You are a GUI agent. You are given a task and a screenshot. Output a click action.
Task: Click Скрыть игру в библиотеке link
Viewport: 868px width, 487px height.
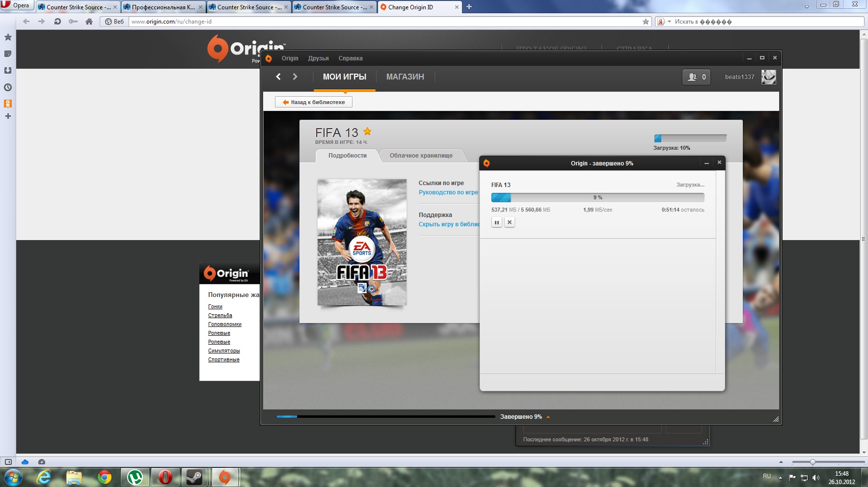click(x=449, y=224)
